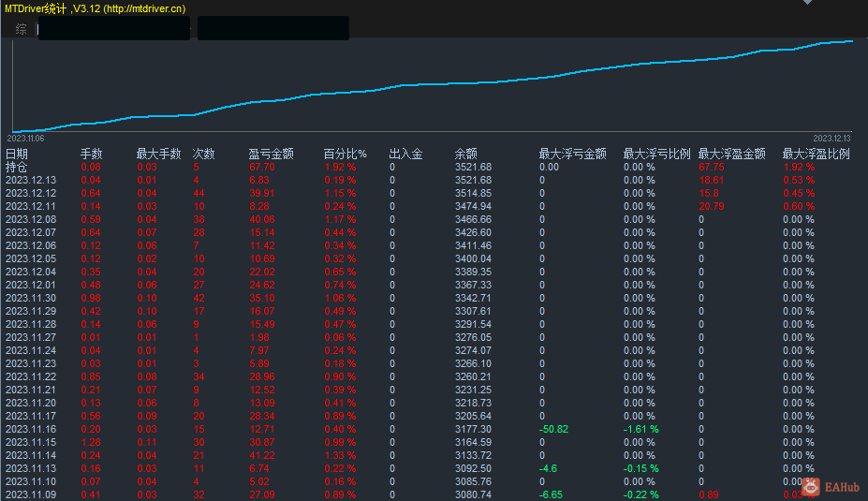Click the 40.06 profit amount
Image resolution: width=868 pixels, height=501 pixels.
(262, 219)
